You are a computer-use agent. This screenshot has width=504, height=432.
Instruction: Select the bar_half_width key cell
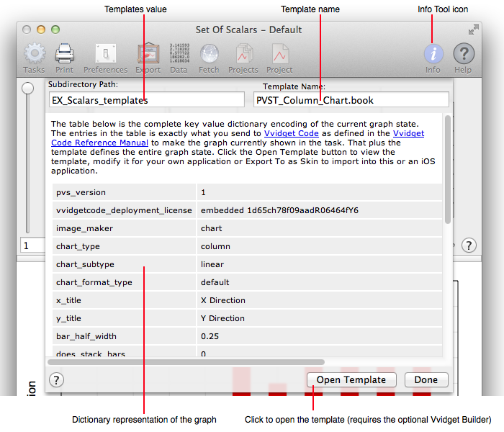click(x=124, y=336)
